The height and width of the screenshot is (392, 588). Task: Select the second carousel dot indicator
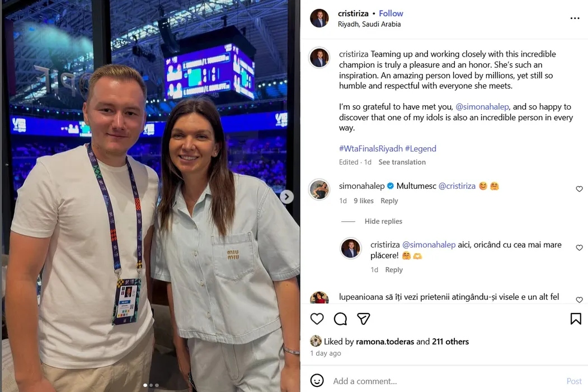click(151, 385)
